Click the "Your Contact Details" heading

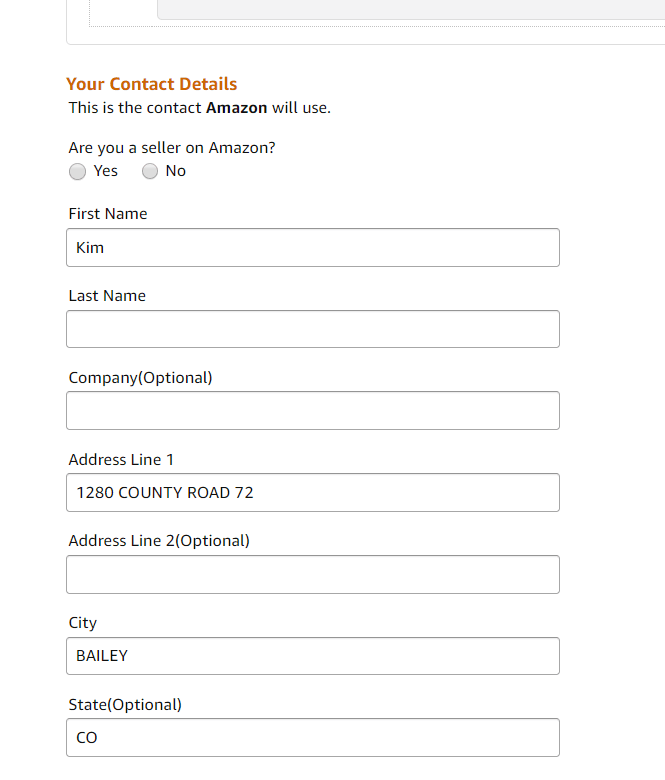(152, 84)
